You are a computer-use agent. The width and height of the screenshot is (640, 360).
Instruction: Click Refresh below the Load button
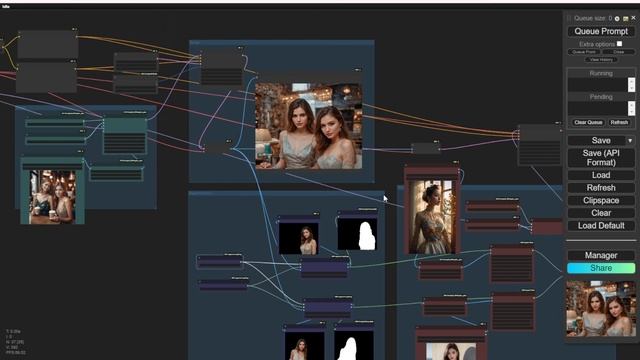pyautogui.click(x=601, y=188)
